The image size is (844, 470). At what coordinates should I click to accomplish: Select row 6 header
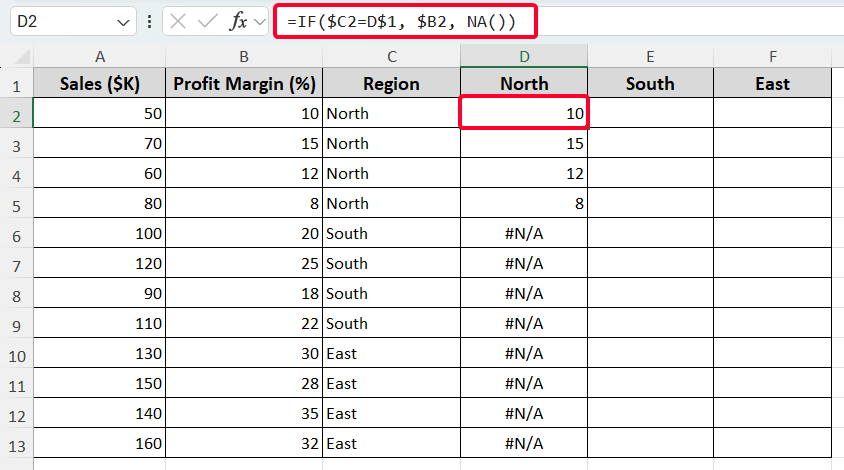[16, 233]
